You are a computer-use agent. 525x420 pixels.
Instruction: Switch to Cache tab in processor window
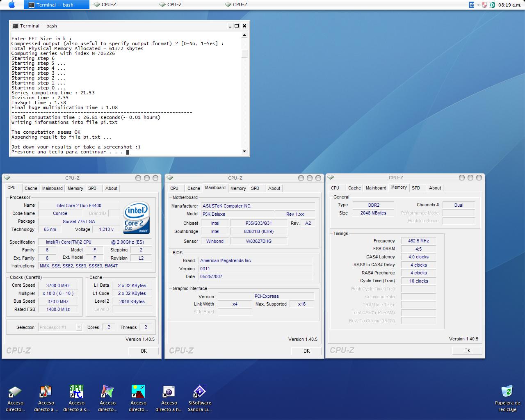(31, 188)
